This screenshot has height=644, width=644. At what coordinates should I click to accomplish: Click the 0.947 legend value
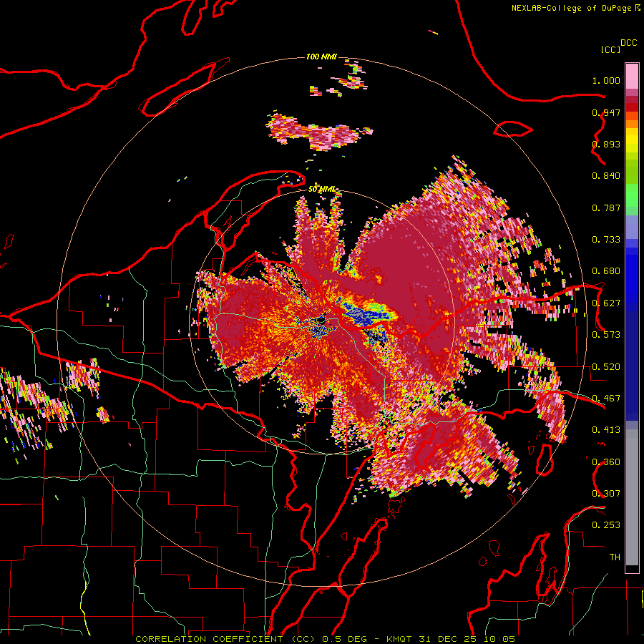coord(606,112)
